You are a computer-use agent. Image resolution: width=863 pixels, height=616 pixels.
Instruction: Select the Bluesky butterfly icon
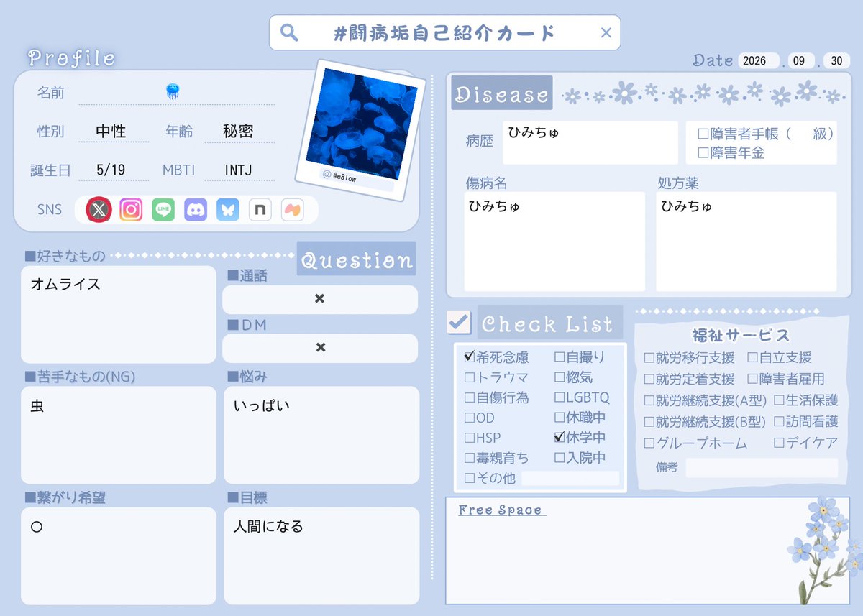coord(228,209)
